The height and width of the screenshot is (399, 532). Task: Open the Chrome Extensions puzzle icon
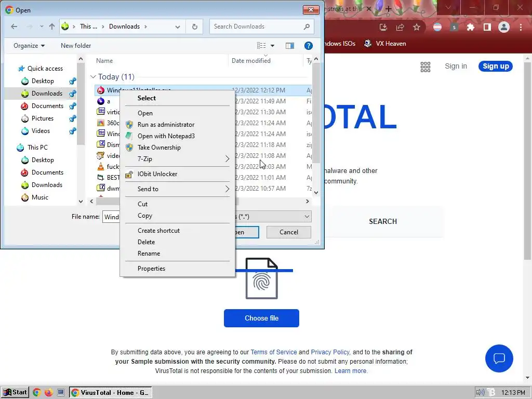click(x=471, y=28)
